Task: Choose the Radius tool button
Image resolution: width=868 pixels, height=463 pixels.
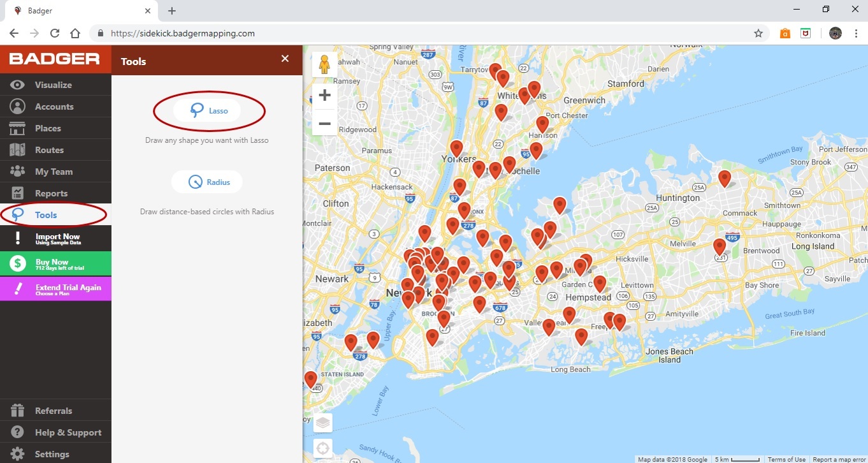Action: [x=207, y=182]
